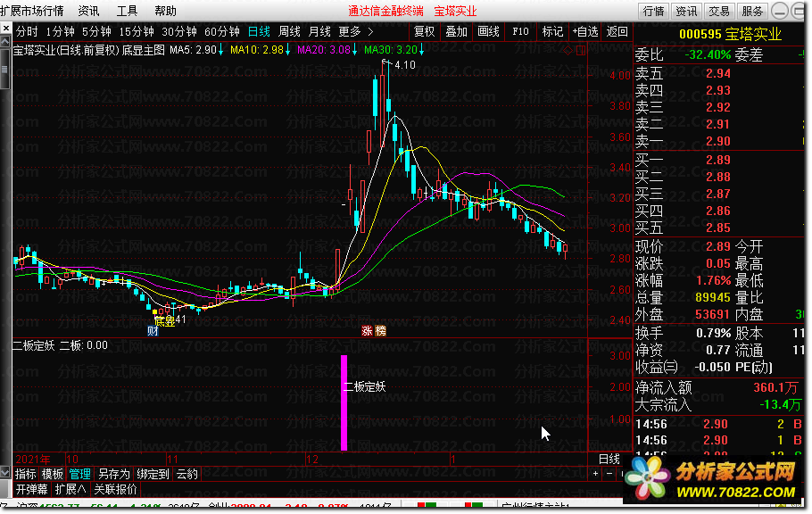Select the 管理 tab
The image size is (812, 514).
79,474
